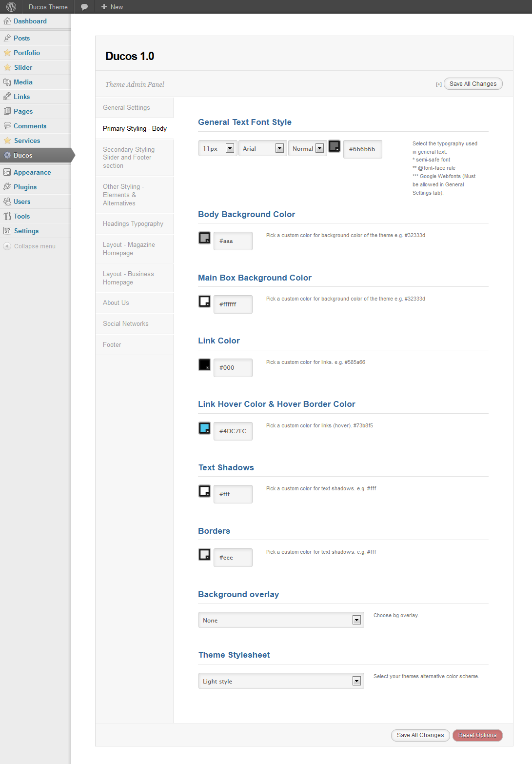Click the WordPress logo icon
Screen dimensions: 532x764
(x=11, y=7)
